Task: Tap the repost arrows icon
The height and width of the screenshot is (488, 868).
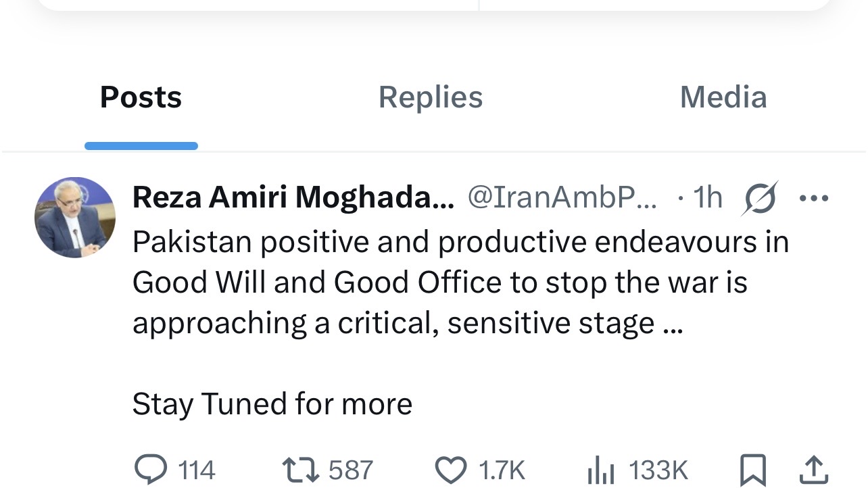Action: [299, 468]
